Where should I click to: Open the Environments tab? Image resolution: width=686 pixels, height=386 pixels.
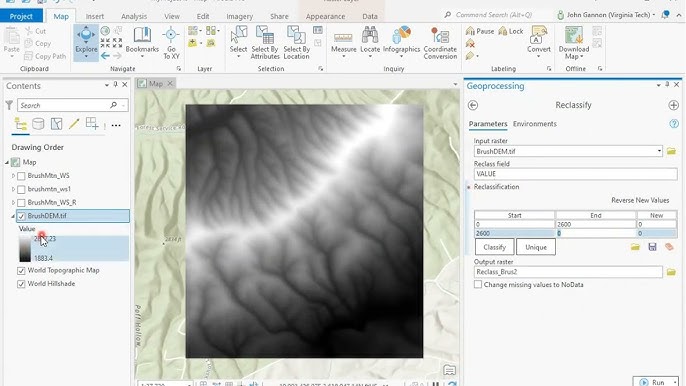pyautogui.click(x=535, y=124)
